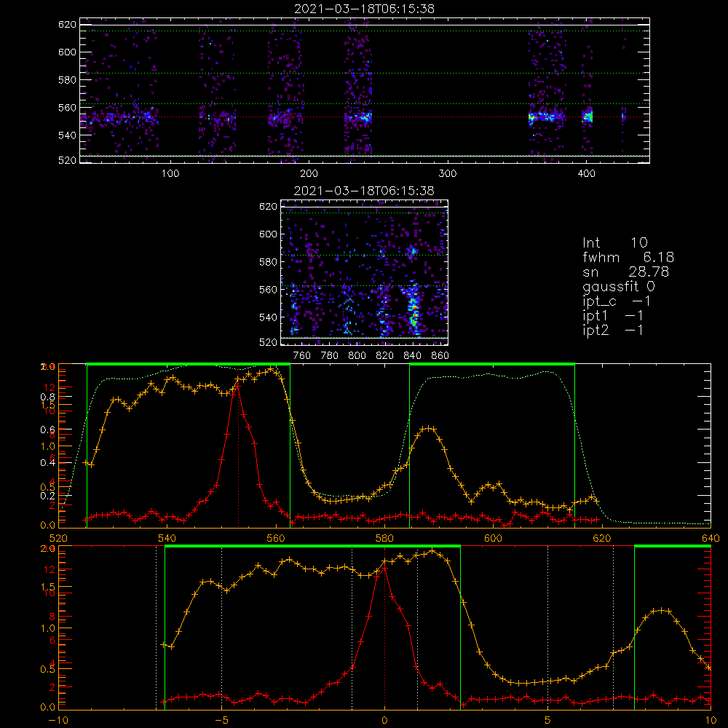Select the 'ipt_c -1' line
This screenshot has width=728, height=728.
pyautogui.click(x=617, y=301)
